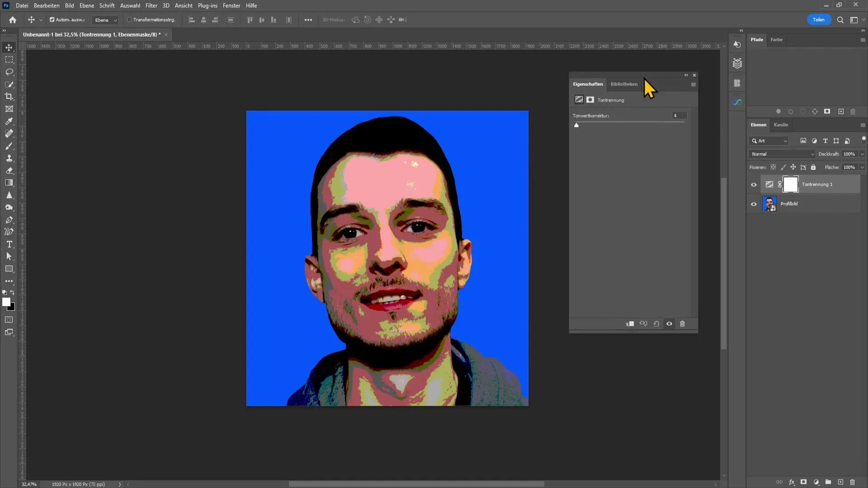Toggle lock all for layer
868x488 pixels.
coord(813,167)
